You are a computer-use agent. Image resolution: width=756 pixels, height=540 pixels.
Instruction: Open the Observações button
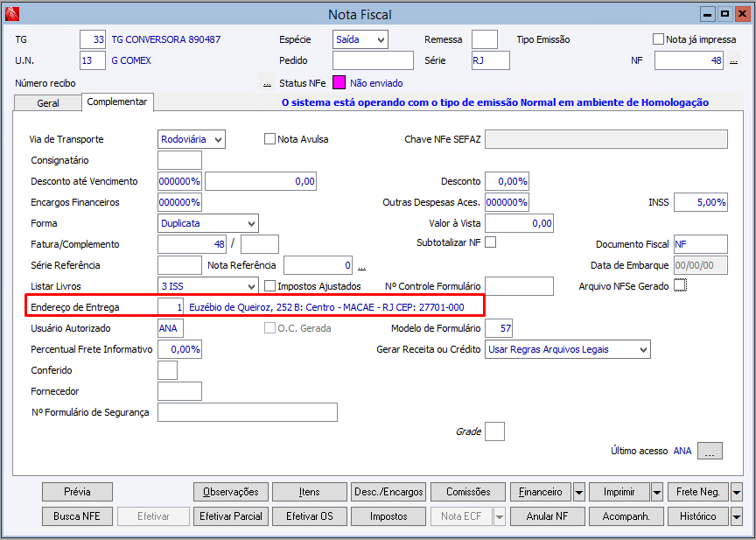tap(231, 492)
